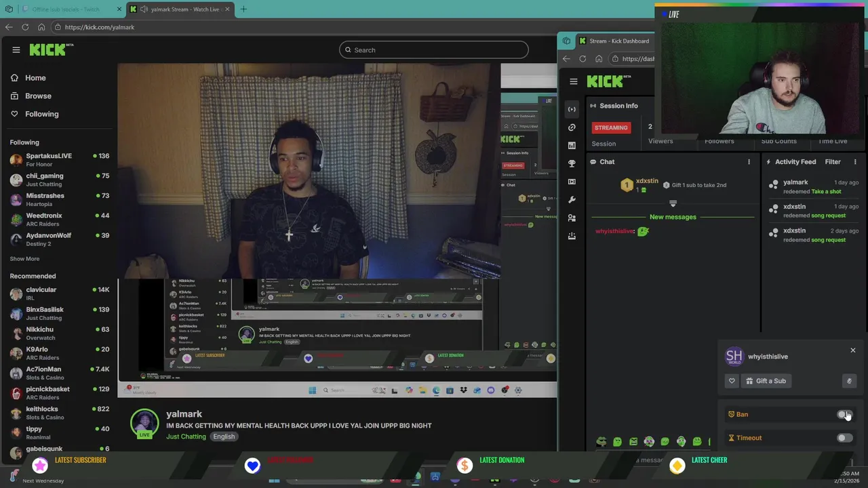Open the Kick sidebar hamburger menu
The width and height of the screenshot is (868, 488).
tap(16, 49)
